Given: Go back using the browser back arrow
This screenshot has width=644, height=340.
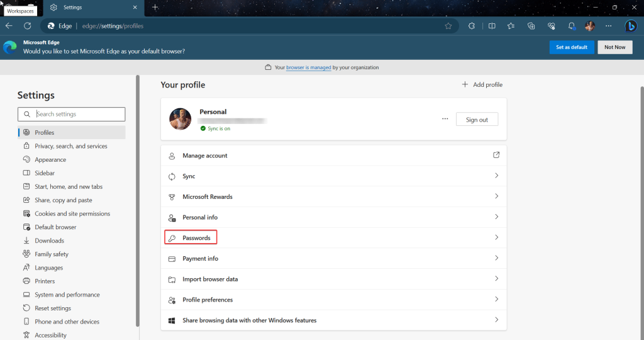Looking at the screenshot, I should tap(9, 26).
